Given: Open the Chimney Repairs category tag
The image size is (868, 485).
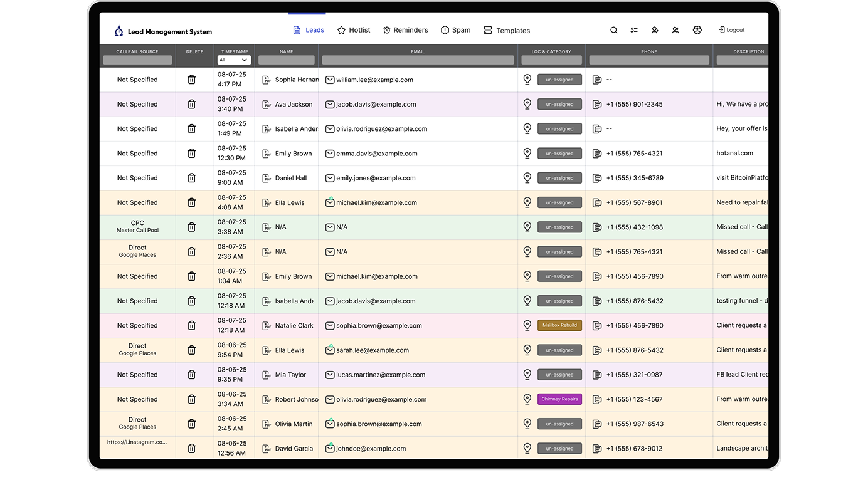Looking at the screenshot, I should (x=559, y=399).
